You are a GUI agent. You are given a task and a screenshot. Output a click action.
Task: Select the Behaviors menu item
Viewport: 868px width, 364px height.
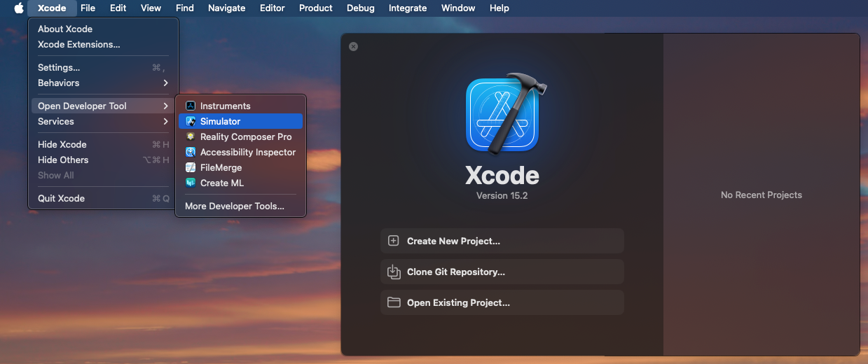click(103, 83)
